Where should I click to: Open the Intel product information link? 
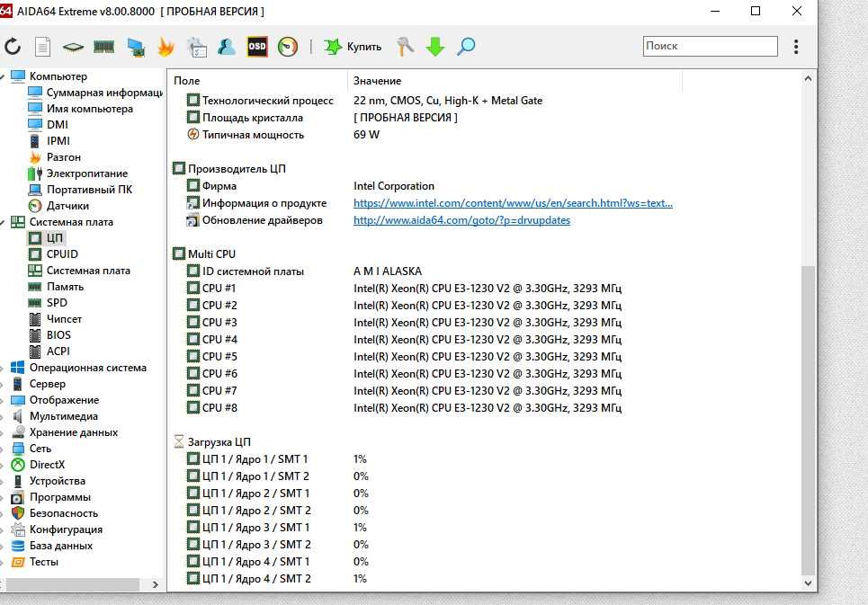click(x=514, y=203)
